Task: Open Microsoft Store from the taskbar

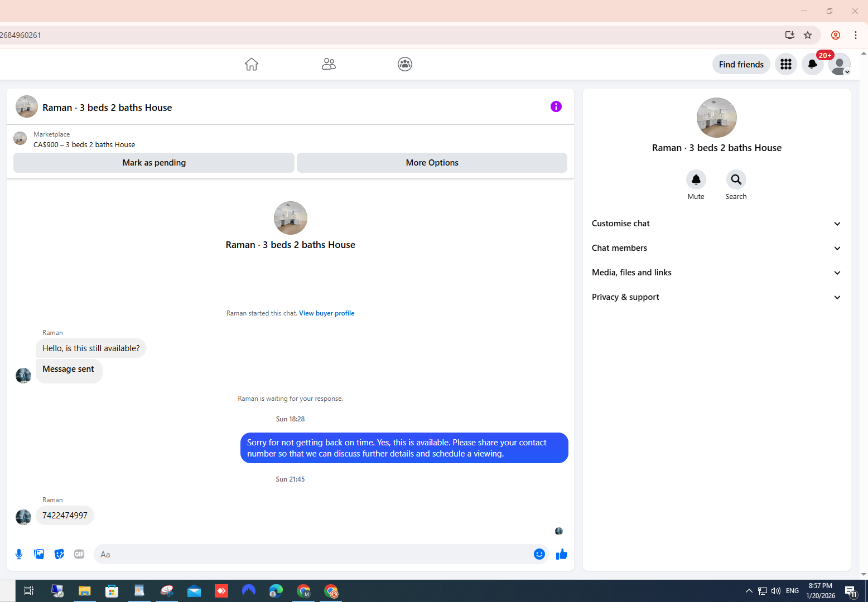Action: click(x=112, y=591)
